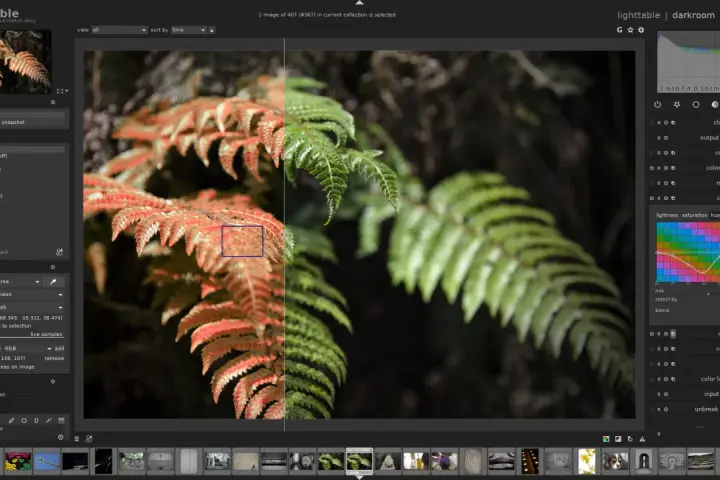Viewport: 720px width, 480px height.
Task: Show active modules power icon
Action: [658, 105]
